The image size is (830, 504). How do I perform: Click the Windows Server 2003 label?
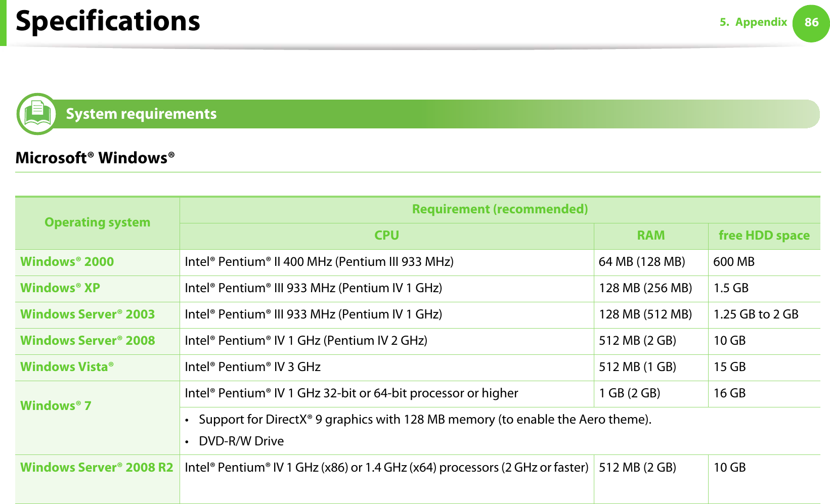(88, 314)
